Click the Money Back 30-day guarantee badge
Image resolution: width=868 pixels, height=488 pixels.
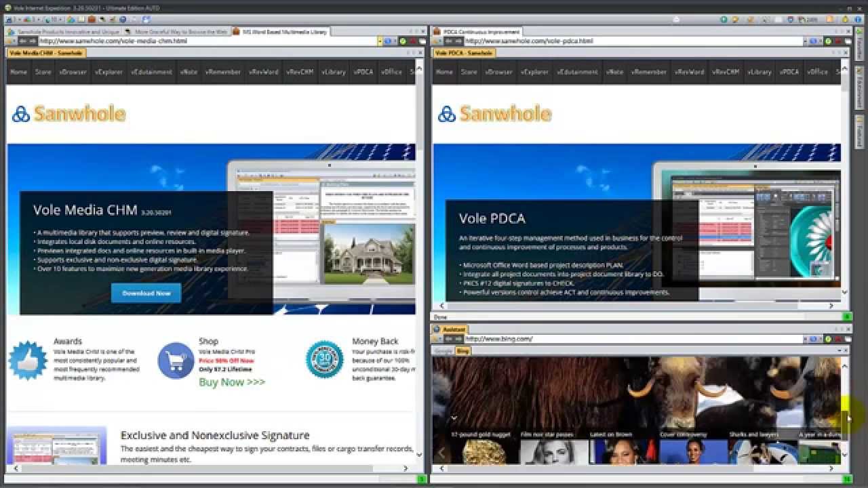pyautogui.click(x=324, y=359)
